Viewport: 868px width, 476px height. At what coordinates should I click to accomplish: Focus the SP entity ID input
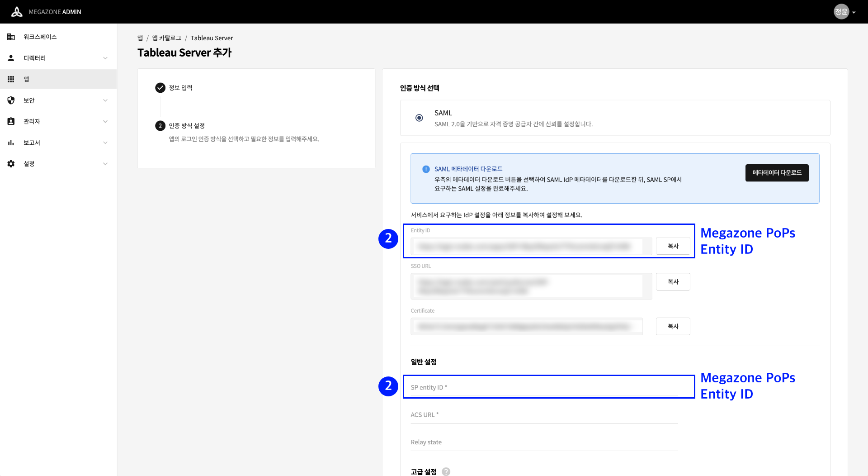(544, 388)
